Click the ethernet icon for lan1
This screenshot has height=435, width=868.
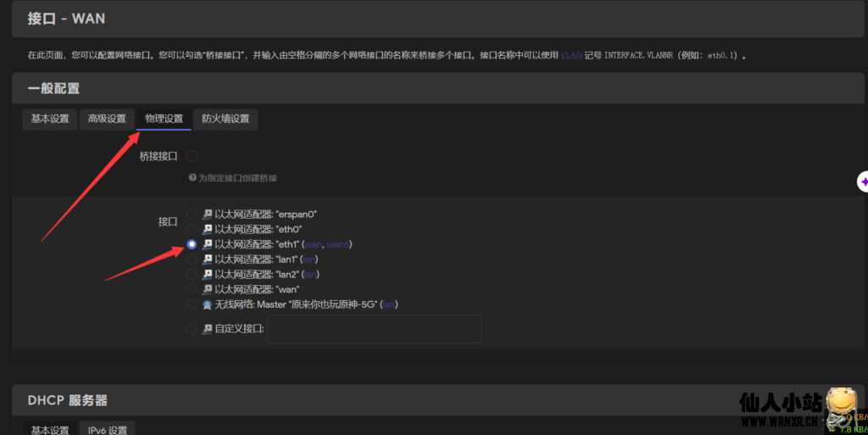(x=208, y=259)
